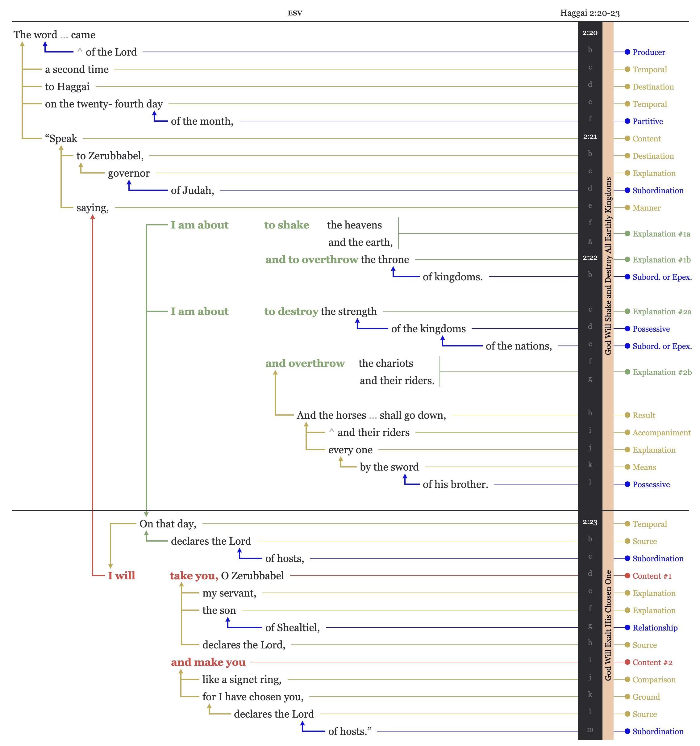Click section bar 'God Will Shake and Destroy'
The width and height of the screenshot is (700, 746).
[x=608, y=266]
